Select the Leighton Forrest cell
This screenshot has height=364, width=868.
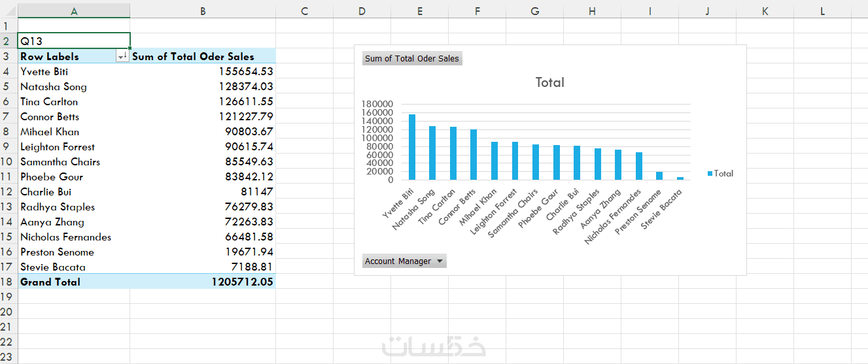tap(74, 146)
